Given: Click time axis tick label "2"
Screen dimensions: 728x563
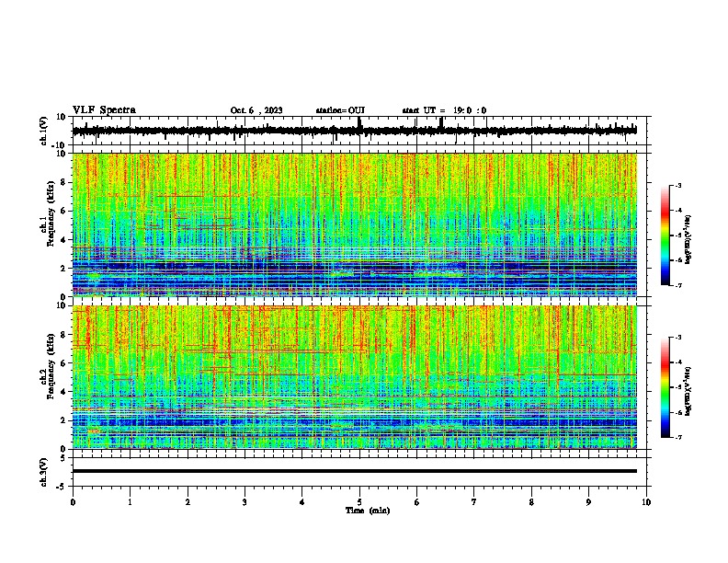Looking at the screenshot, I should pyautogui.click(x=188, y=502).
